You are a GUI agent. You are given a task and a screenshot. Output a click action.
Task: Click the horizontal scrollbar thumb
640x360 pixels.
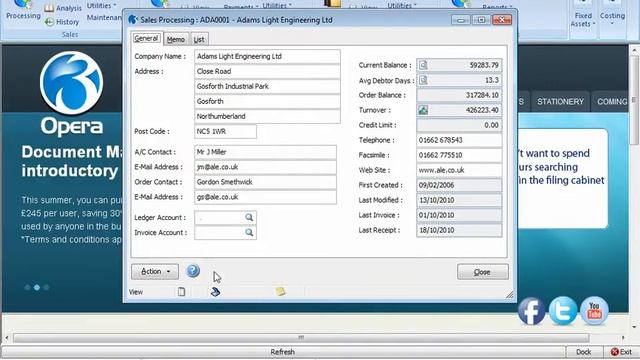pyautogui.click(x=301, y=338)
